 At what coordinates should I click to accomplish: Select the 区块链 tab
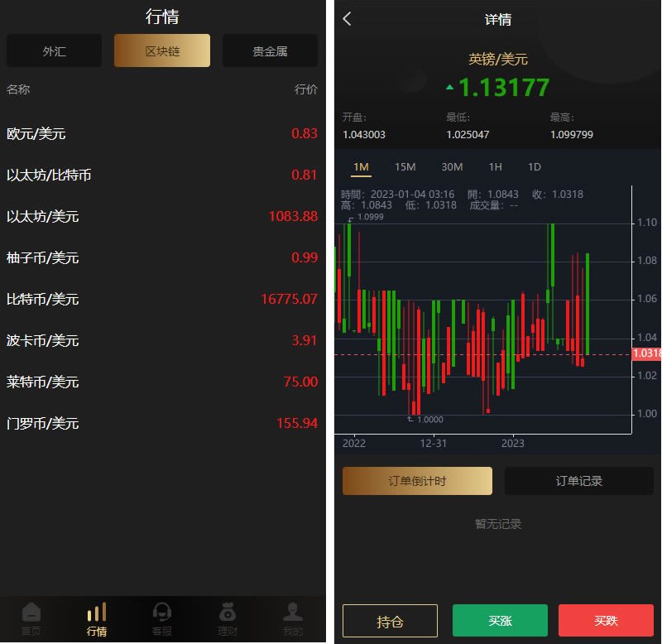pos(162,50)
